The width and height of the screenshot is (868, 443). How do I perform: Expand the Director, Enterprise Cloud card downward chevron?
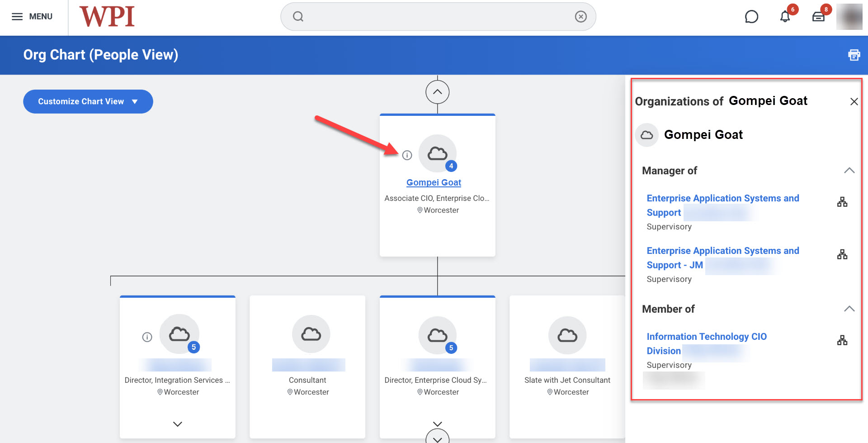point(437,424)
